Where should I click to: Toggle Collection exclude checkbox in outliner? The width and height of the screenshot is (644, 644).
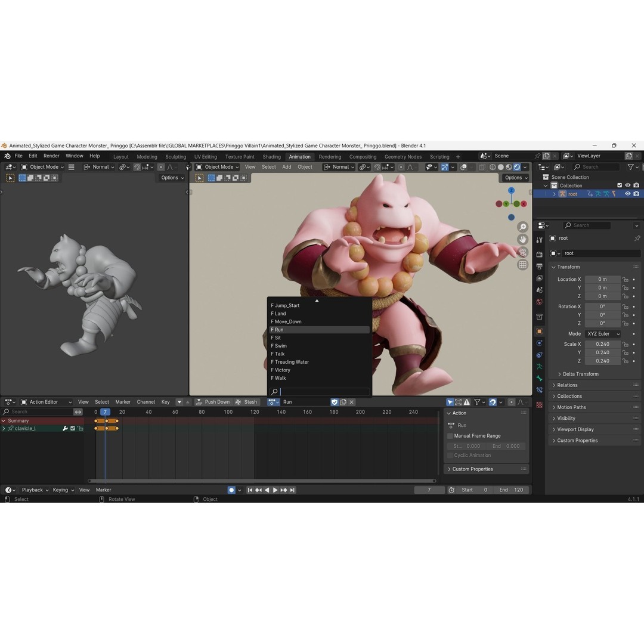[620, 185]
